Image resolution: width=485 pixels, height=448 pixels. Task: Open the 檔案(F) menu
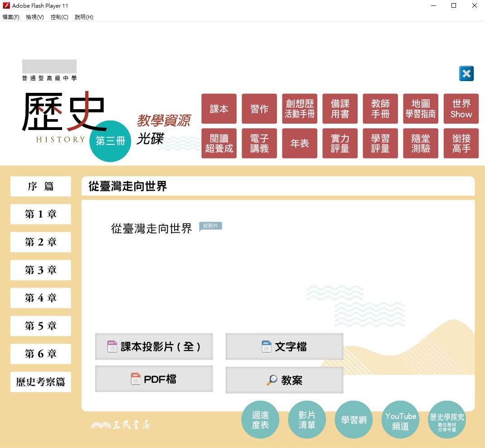(11, 17)
